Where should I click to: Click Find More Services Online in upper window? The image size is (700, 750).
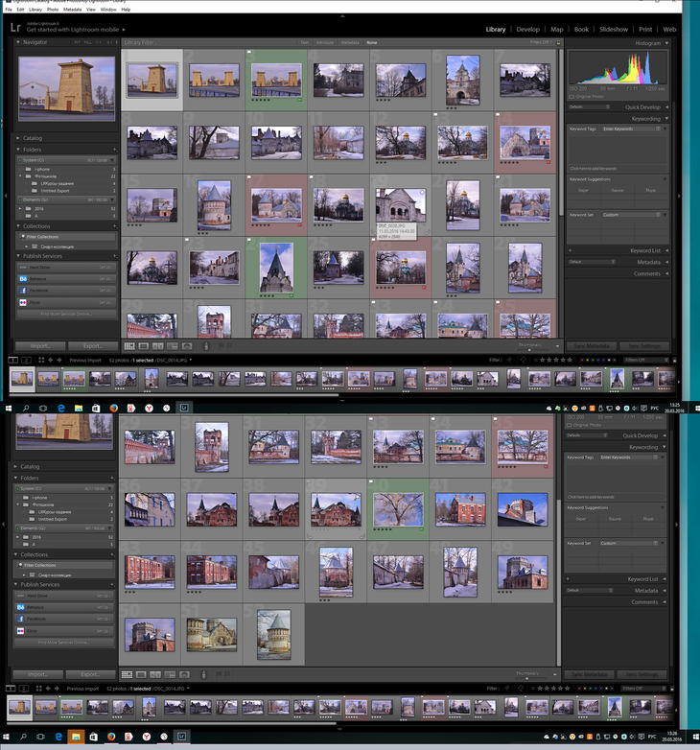click(x=66, y=315)
